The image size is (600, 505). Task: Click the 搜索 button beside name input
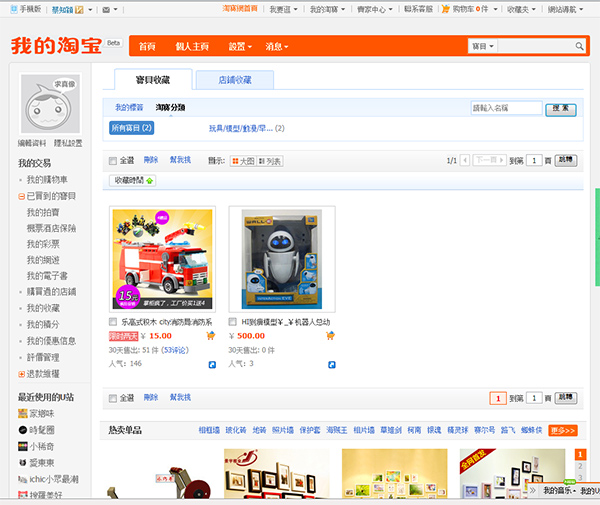pyautogui.click(x=561, y=109)
